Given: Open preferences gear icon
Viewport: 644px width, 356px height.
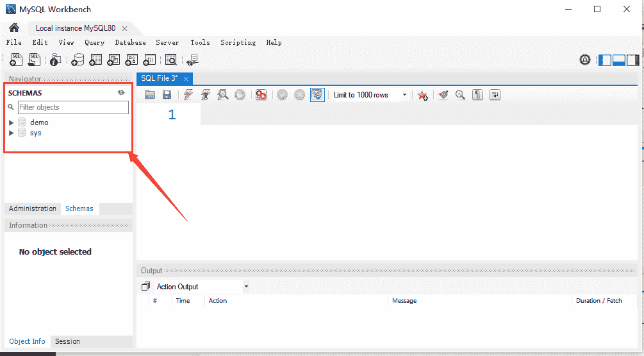Looking at the screenshot, I should click(585, 60).
